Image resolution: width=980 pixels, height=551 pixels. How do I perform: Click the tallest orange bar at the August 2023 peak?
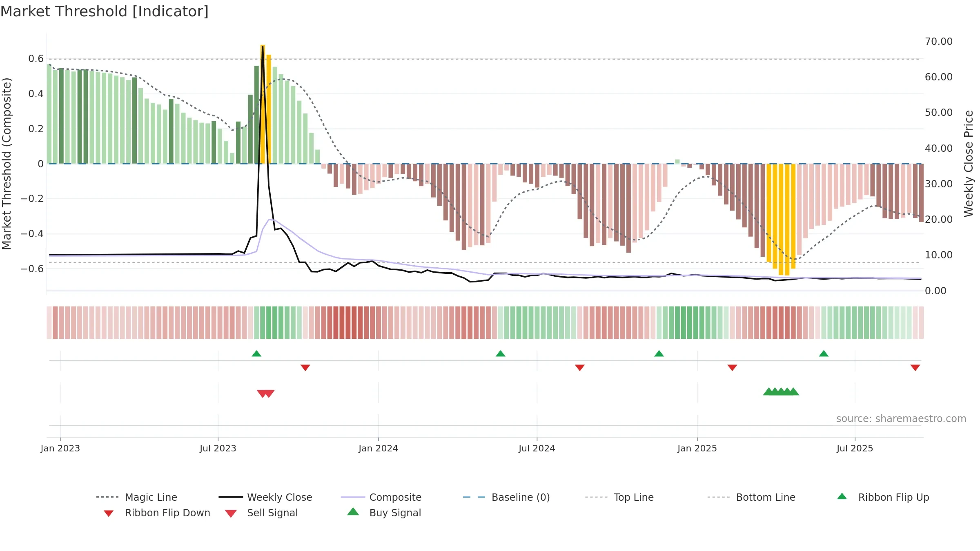coord(263,104)
